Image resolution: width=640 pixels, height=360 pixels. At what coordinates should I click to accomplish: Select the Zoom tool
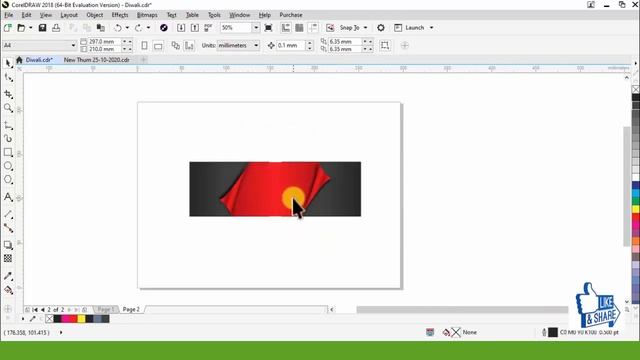[x=8, y=108]
